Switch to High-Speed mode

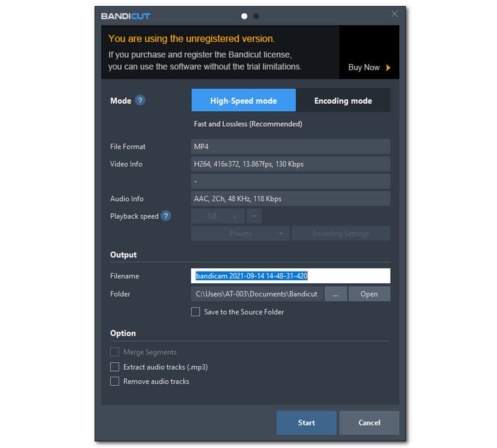coord(244,100)
